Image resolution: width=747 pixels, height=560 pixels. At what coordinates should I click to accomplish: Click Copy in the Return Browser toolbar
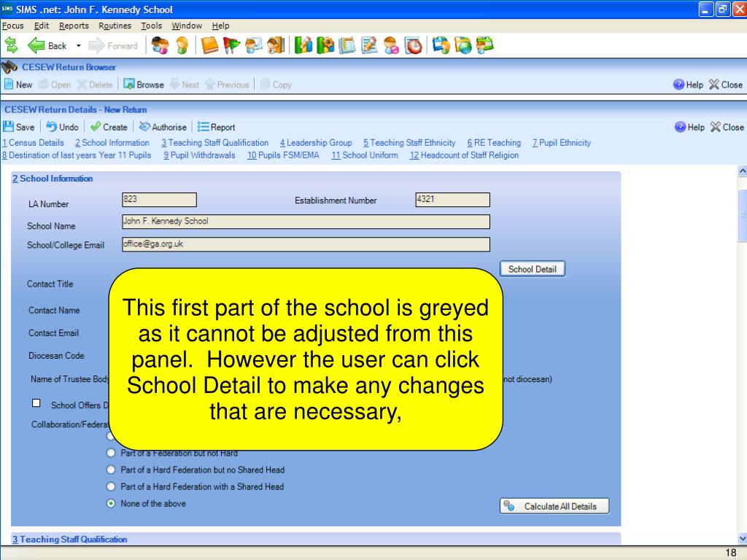[276, 85]
